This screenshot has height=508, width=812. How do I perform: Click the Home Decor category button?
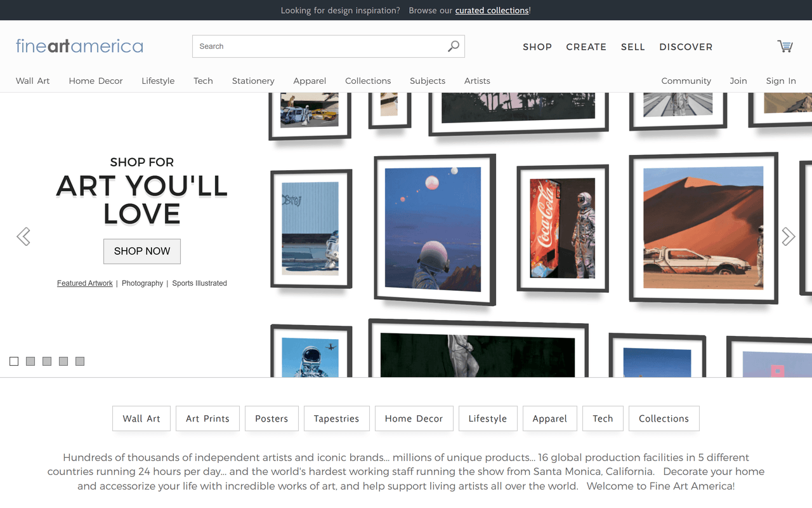click(414, 418)
